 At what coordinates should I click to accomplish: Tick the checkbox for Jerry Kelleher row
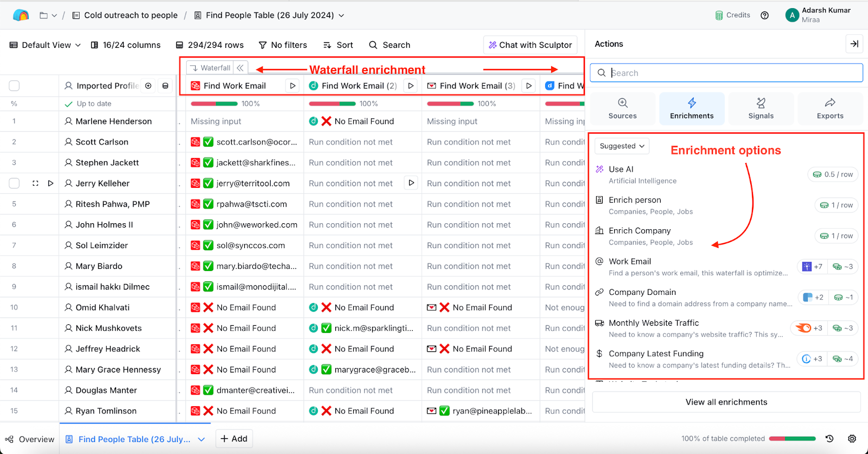(x=15, y=184)
